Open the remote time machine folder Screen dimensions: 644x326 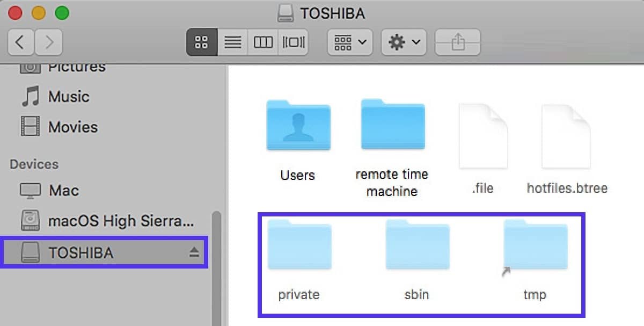click(x=392, y=125)
